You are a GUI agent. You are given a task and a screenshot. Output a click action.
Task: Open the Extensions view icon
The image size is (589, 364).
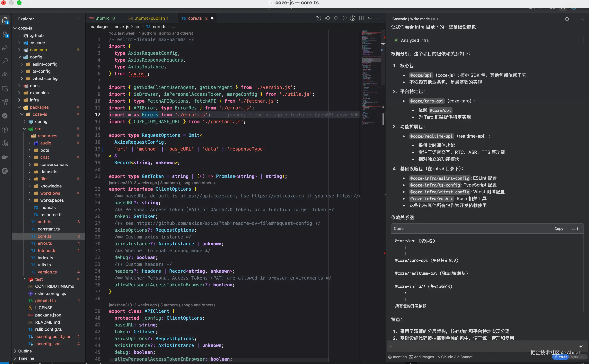[5, 102]
